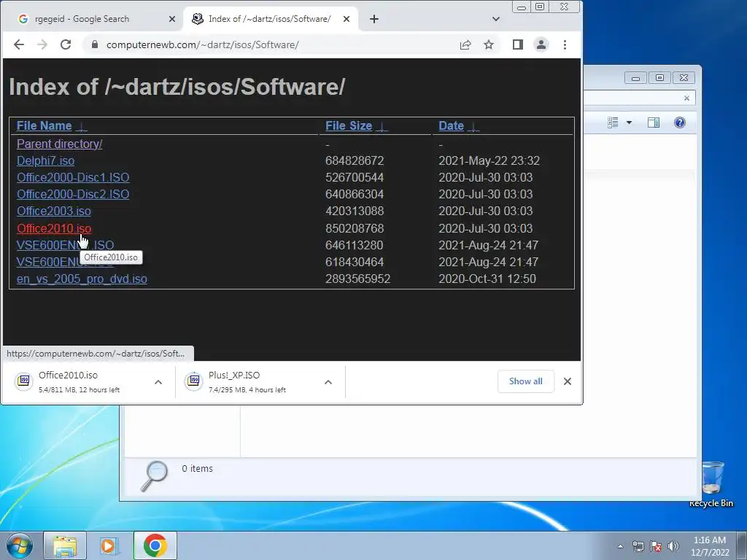Download Office2000-Disc2.ISO
Image resolution: width=747 pixels, height=560 pixels.
(x=73, y=194)
